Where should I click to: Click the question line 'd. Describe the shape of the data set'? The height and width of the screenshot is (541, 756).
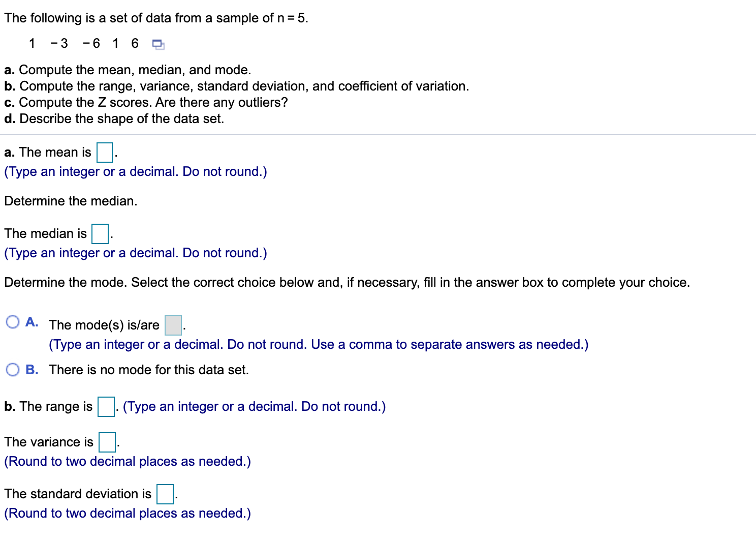pos(114,118)
